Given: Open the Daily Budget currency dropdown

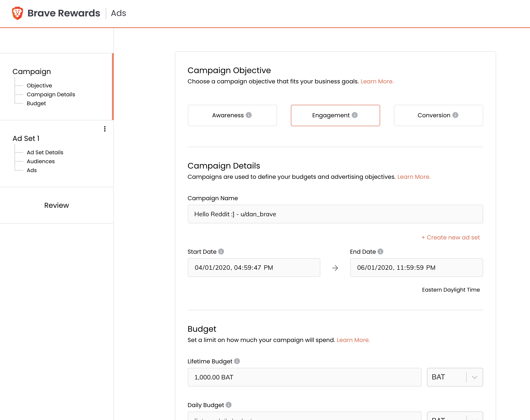Looking at the screenshot, I should click(x=455, y=417).
